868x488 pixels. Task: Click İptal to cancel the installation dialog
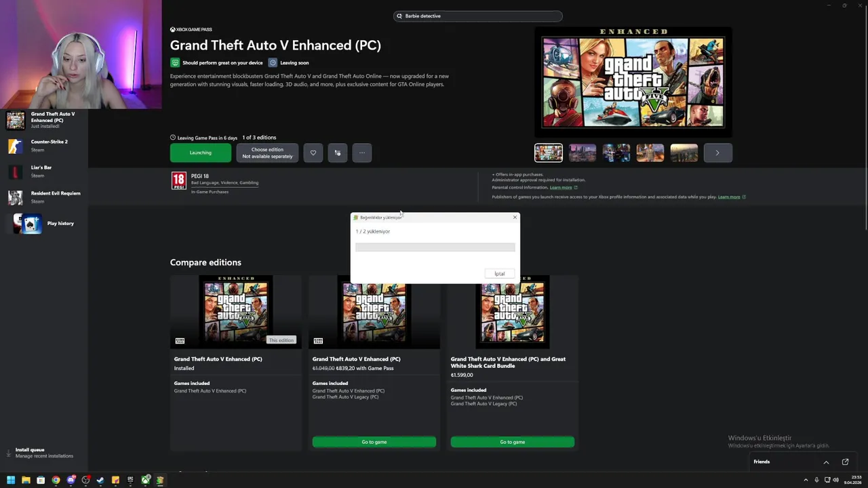pyautogui.click(x=500, y=274)
